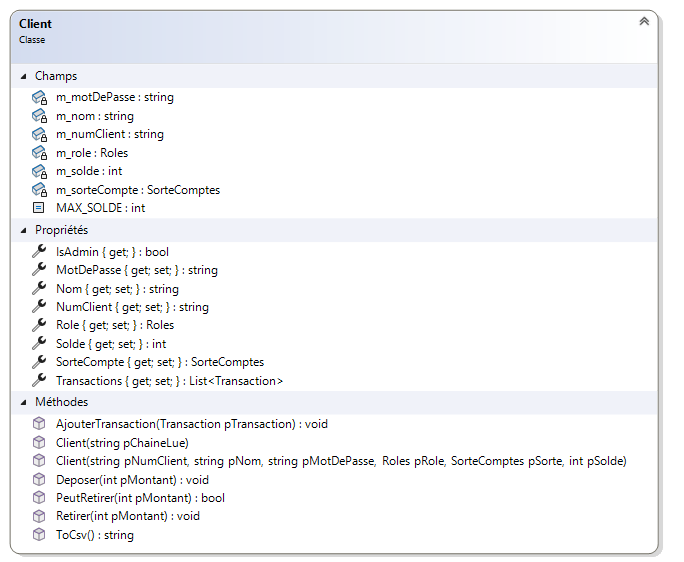Collapse the Méthodes section
Viewport: 684px width, 562px height.
point(24,402)
